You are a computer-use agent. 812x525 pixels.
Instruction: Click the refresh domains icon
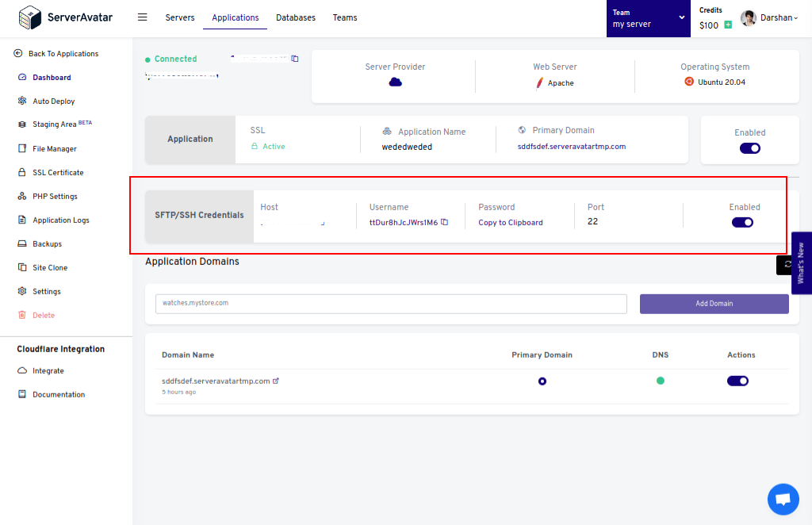(787, 265)
